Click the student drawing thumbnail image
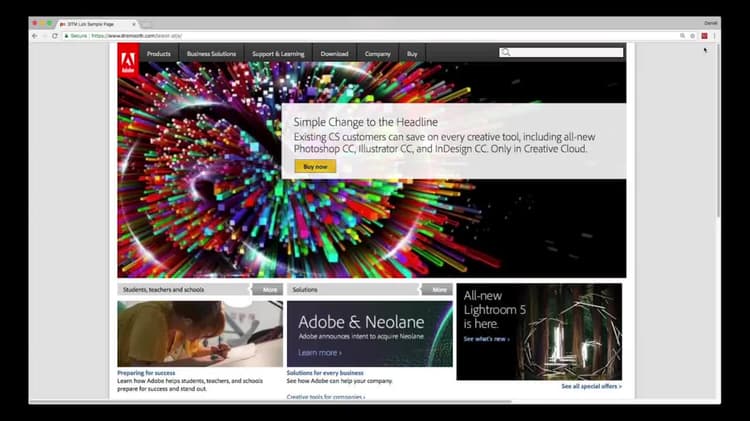 pyautogui.click(x=200, y=334)
